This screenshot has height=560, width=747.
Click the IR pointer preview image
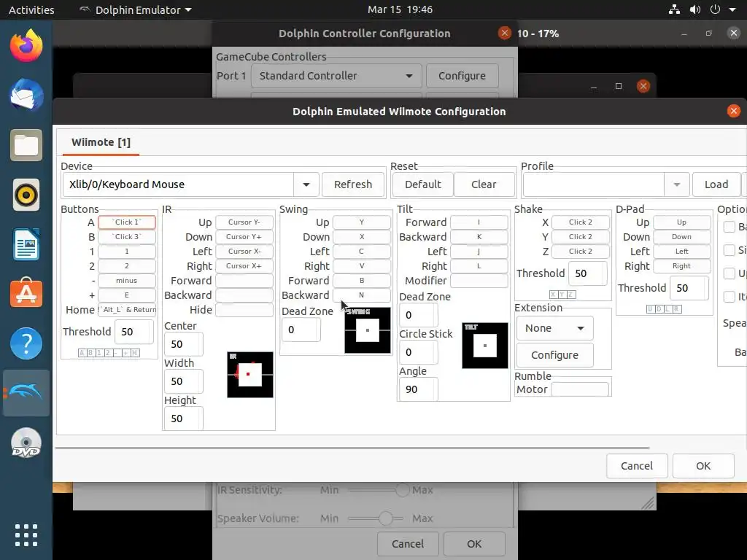coord(250,375)
